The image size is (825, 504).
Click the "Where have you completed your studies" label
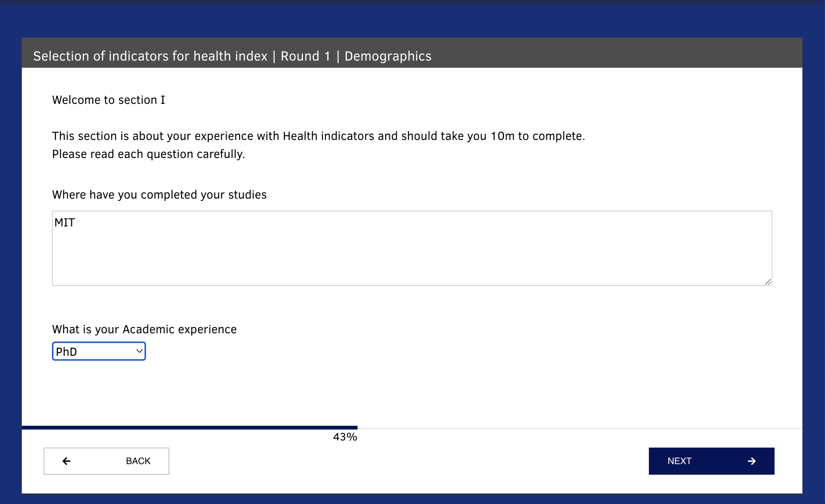159,195
